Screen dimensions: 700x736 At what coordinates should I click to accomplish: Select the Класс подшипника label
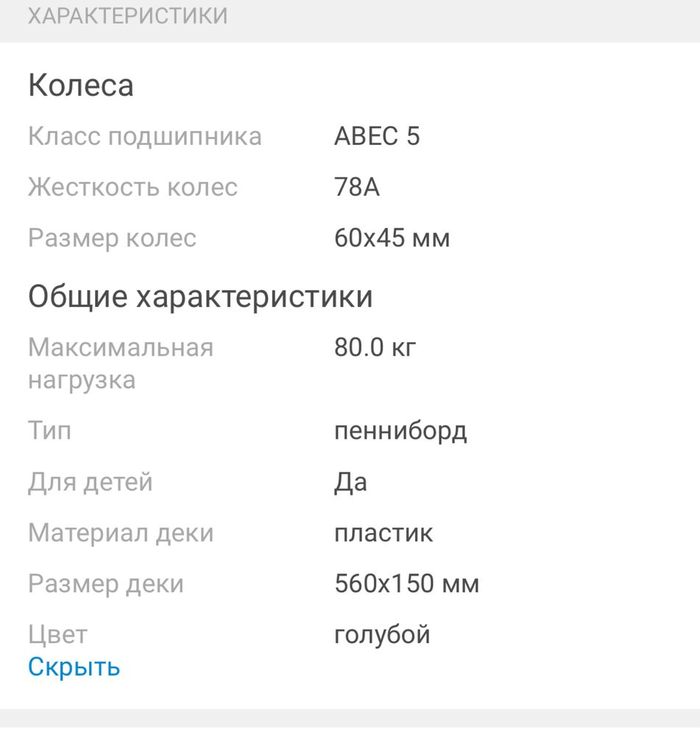coord(144,137)
